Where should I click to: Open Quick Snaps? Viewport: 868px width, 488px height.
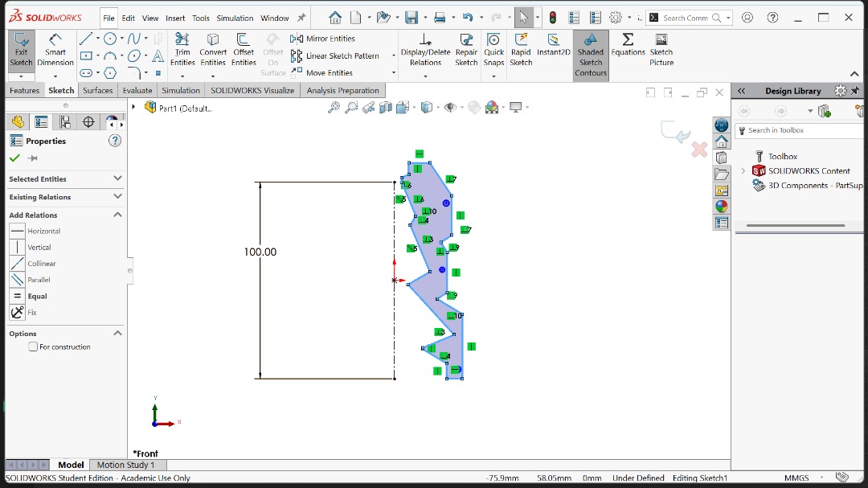pyautogui.click(x=493, y=51)
